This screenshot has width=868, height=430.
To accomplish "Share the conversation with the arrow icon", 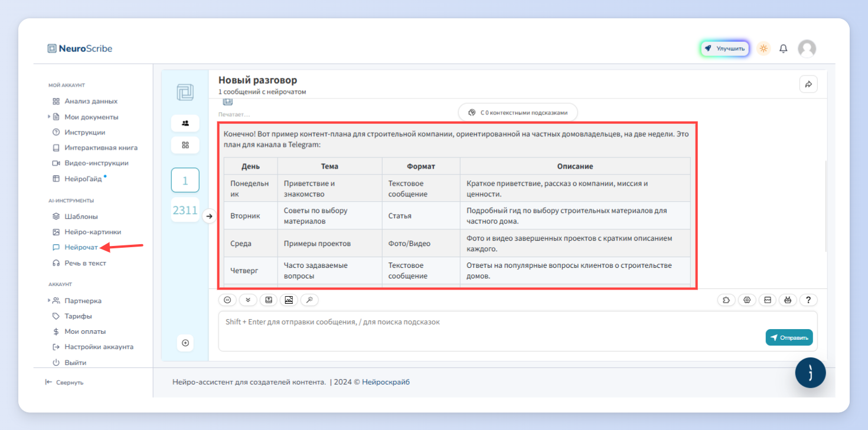I will pyautogui.click(x=808, y=84).
